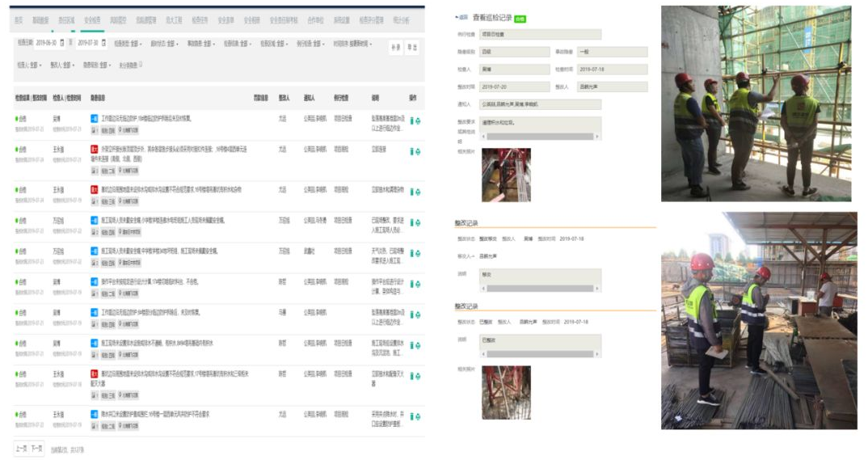This screenshot has height=460, width=868.
Task: Click green round action icon in 操作平台 row
Action: (x=418, y=284)
